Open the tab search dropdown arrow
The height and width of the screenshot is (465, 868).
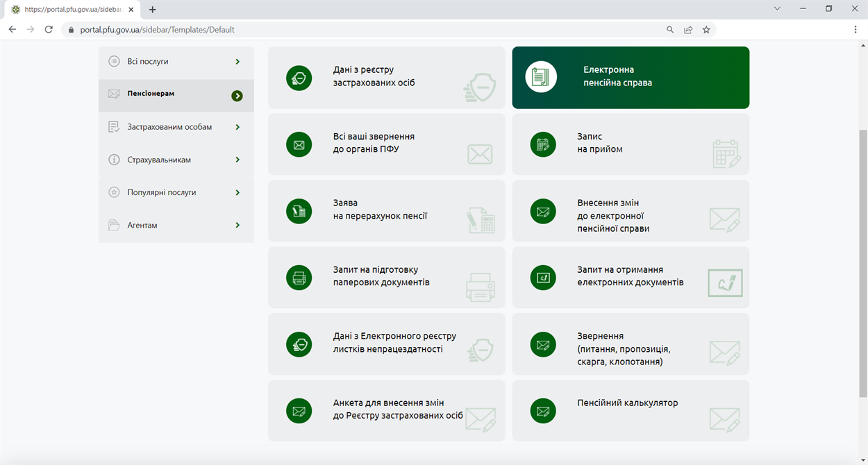(x=777, y=9)
